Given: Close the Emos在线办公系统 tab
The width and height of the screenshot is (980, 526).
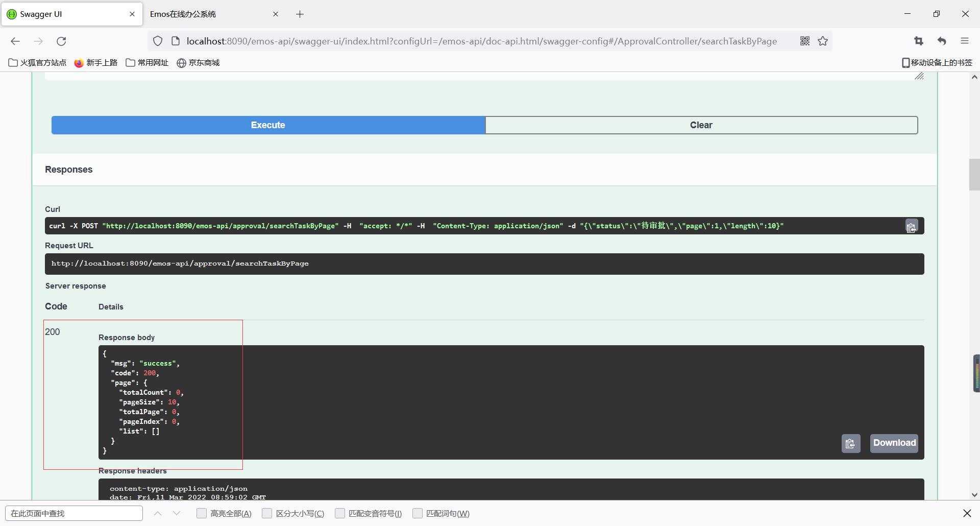Looking at the screenshot, I should pyautogui.click(x=276, y=14).
